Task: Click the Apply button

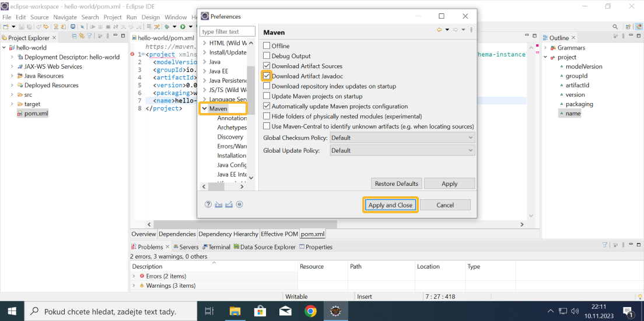Action: pyautogui.click(x=449, y=184)
